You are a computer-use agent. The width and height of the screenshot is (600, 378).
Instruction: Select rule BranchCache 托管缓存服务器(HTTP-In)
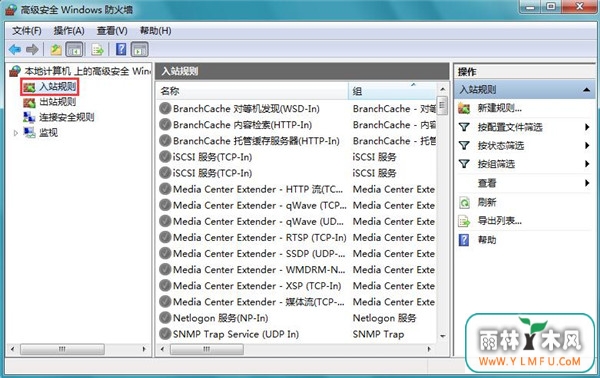[x=256, y=141]
